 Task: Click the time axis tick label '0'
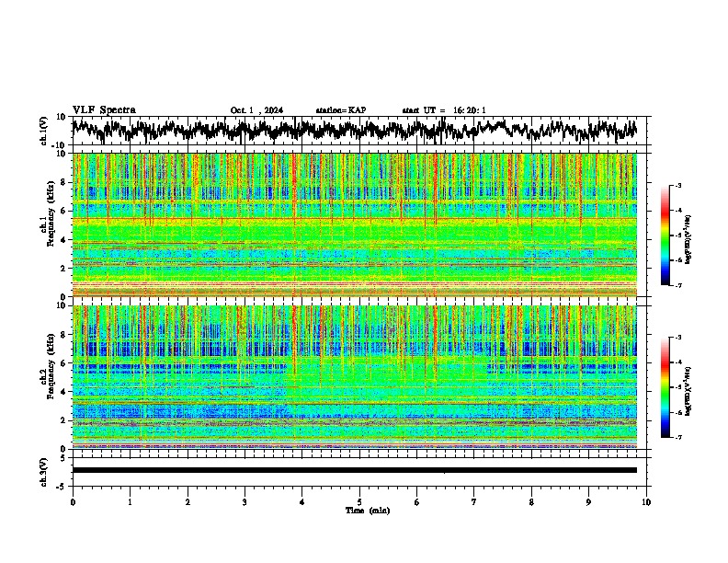click(x=73, y=502)
